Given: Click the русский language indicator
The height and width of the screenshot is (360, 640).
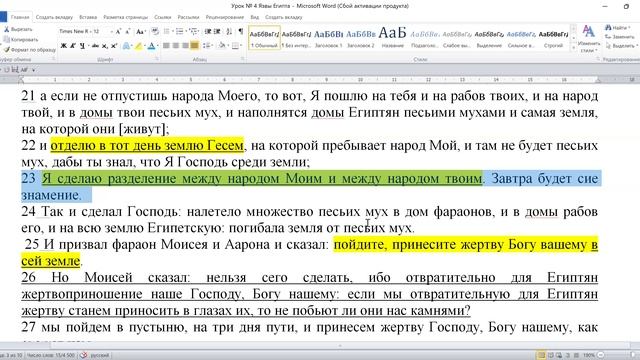Looking at the screenshot, I should pos(99,355).
